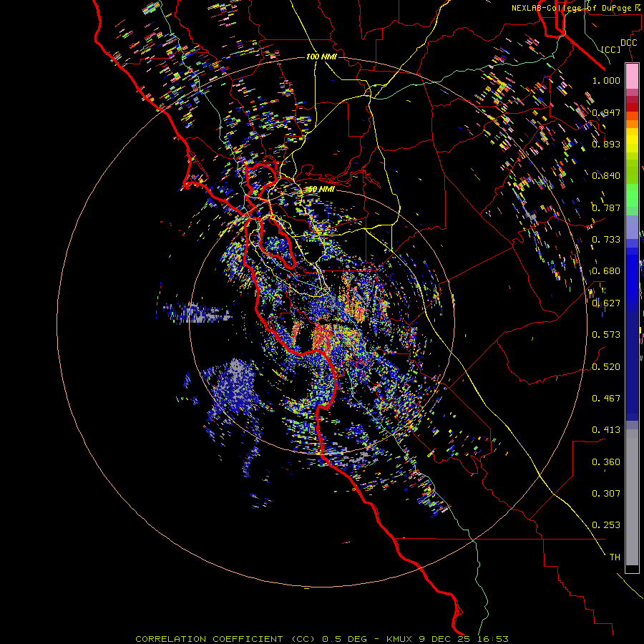Click the 0.733 scale value
The height and width of the screenshot is (644, 644).
point(606,240)
